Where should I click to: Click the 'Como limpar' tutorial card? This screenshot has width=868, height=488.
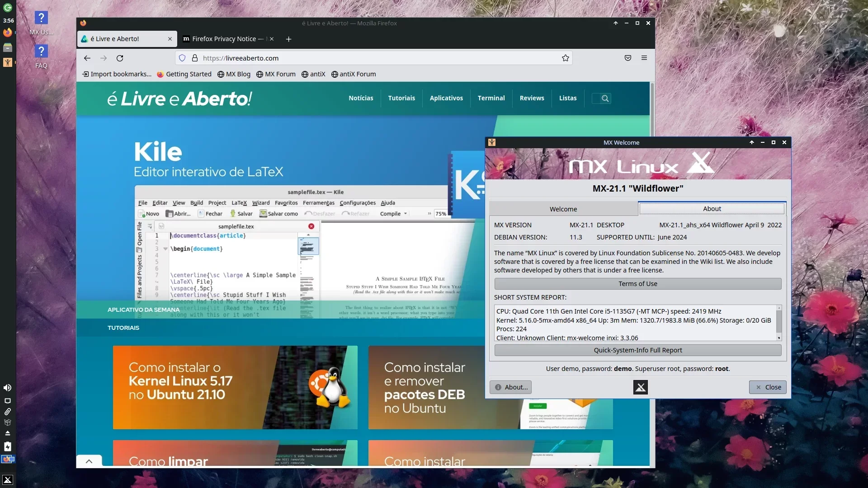pyautogui.click(x=235, y=453)
